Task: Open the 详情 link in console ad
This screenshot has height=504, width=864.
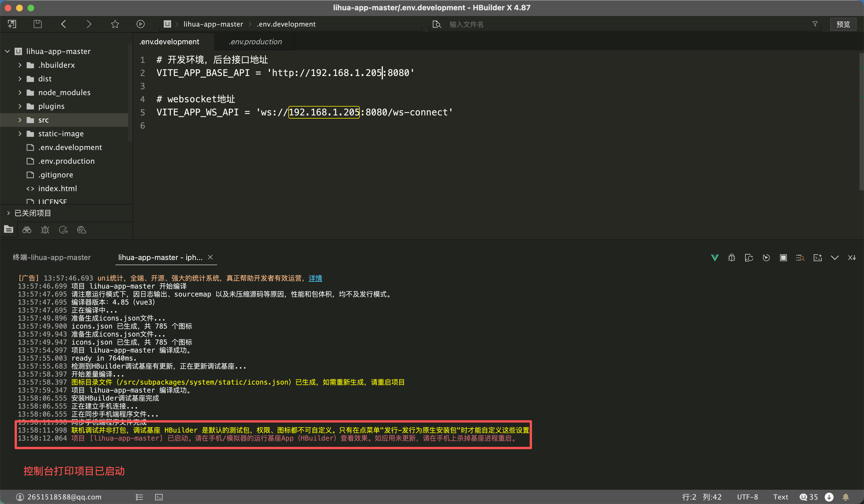Action: tap(315, 278)
